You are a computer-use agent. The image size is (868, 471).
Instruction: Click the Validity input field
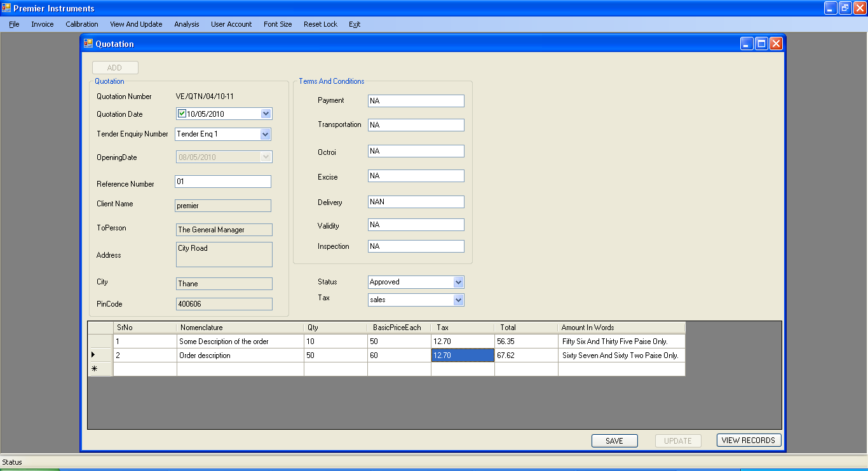[x=416, y=225]
